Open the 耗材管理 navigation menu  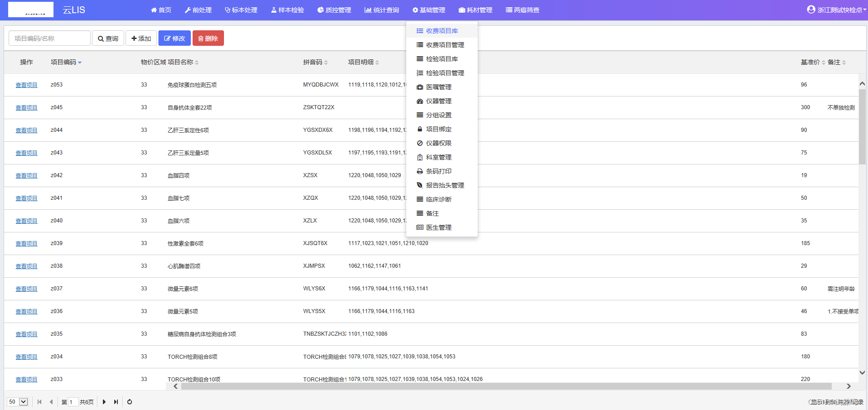pyautogui.click(x=475, y=10)
